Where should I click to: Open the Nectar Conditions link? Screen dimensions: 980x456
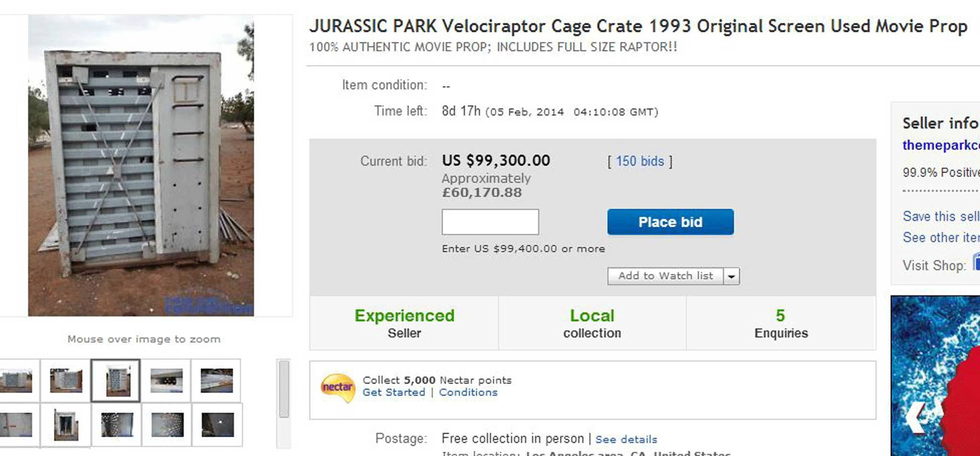tap(468, 392)
